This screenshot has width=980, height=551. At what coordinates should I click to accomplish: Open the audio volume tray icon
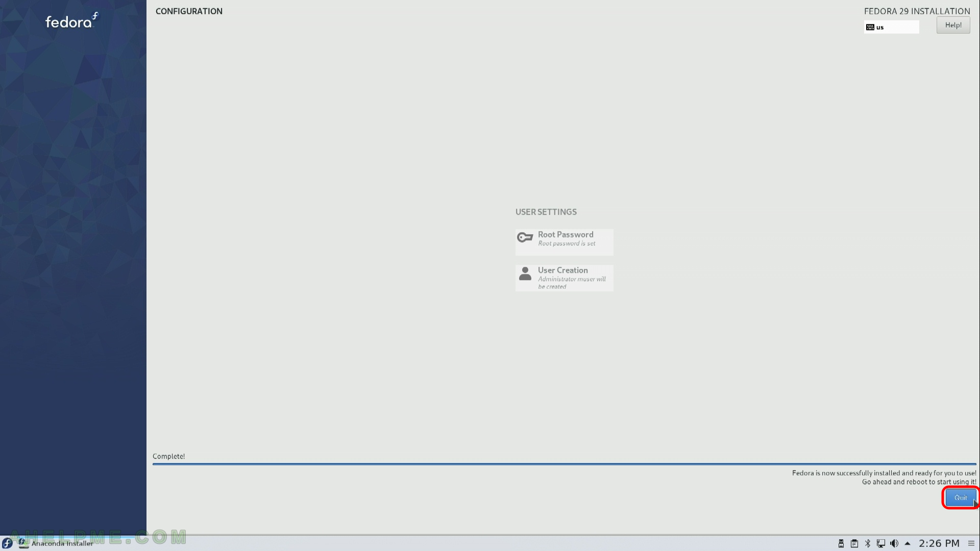point(894,543)
